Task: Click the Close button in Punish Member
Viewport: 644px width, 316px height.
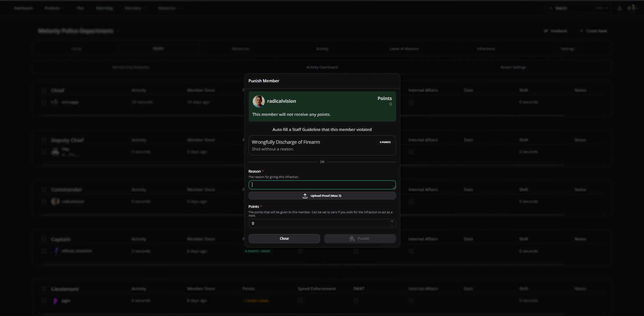Action: (284, 238)
